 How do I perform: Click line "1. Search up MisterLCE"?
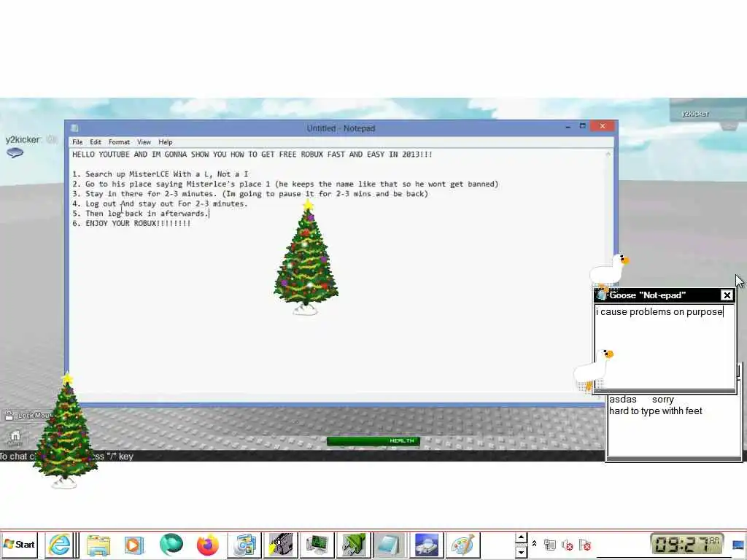point(160,174)
